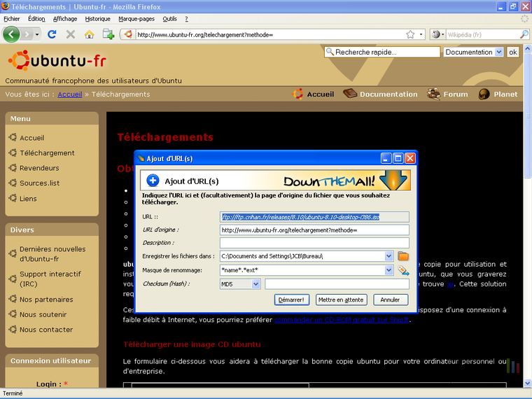Image resolution: width=532 pixels, height=399 pixels.
Task: Select Accueil in the Menu sidebar
Action: click(x=32, y=138)
